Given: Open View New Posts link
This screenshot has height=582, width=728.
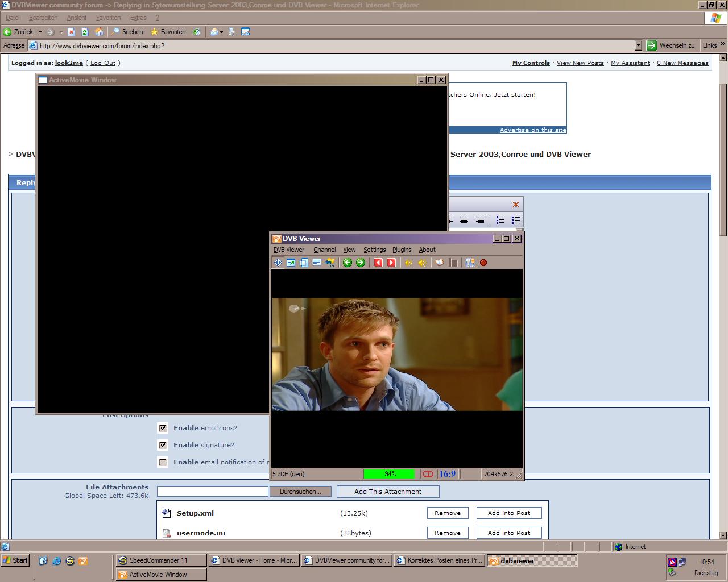Looking at the screenshot, I should coord(580,63).
